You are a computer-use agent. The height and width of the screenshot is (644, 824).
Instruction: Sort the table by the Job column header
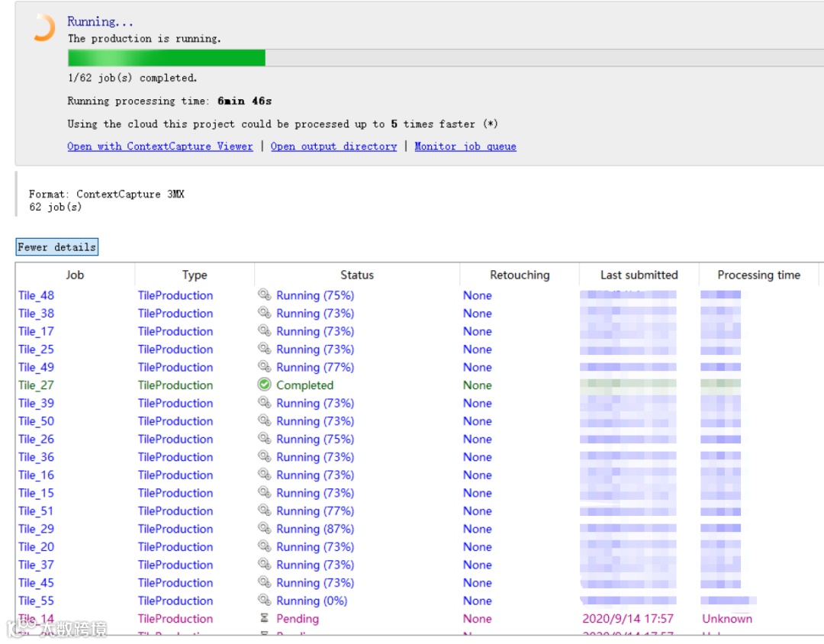pos(75,275)
